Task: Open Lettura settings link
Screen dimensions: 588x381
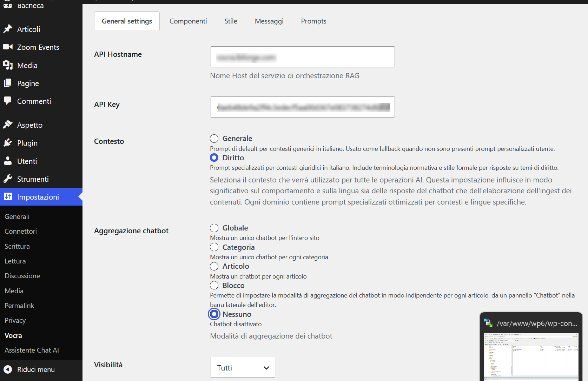Action: point(15,261)
